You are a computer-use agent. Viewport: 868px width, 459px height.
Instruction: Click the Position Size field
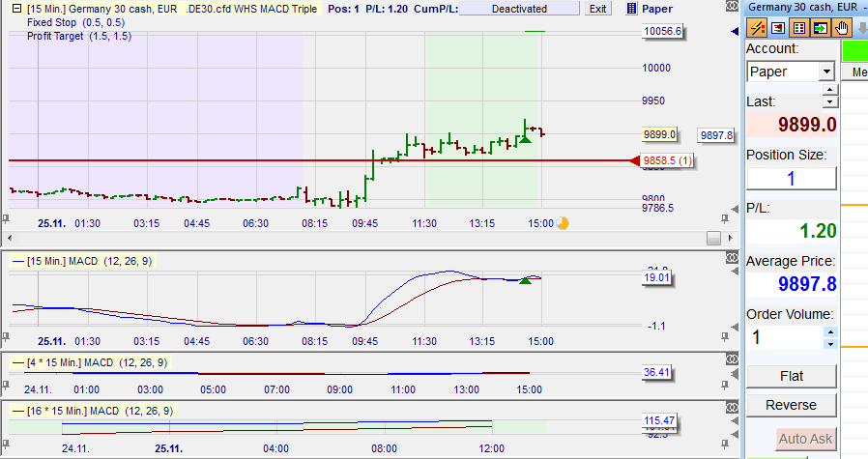click(791, 178)
